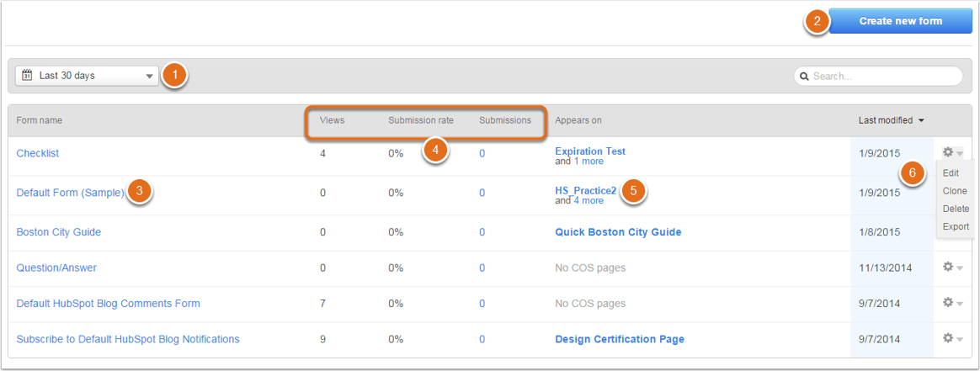The image size is (980, 371).
Task: Click the Submissions column header
Action: (505, 120)
